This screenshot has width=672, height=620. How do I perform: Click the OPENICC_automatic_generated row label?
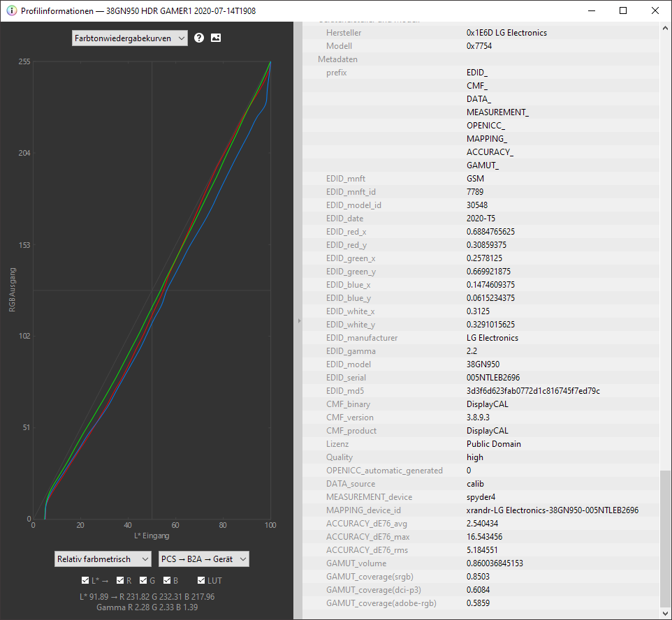(x=384, y=471)
